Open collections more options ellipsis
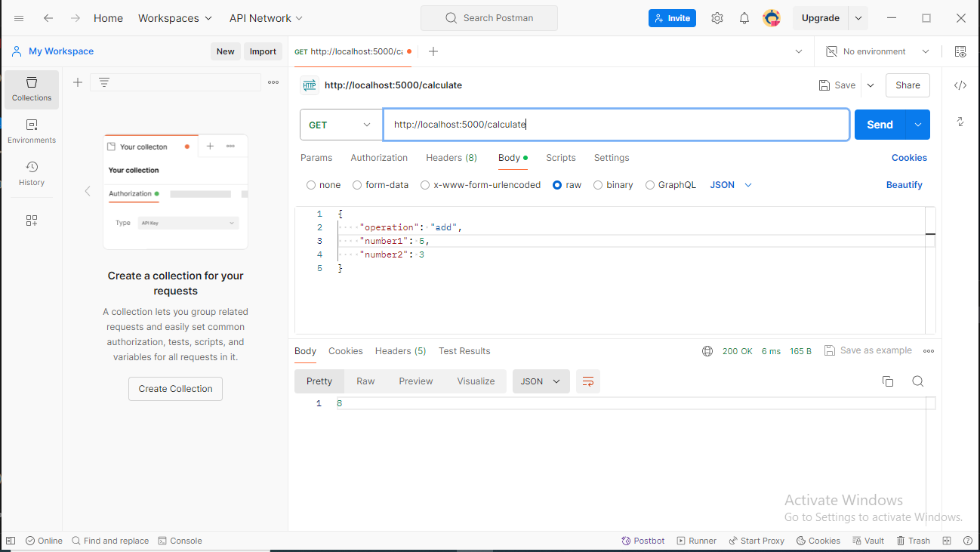 (273, 82)
